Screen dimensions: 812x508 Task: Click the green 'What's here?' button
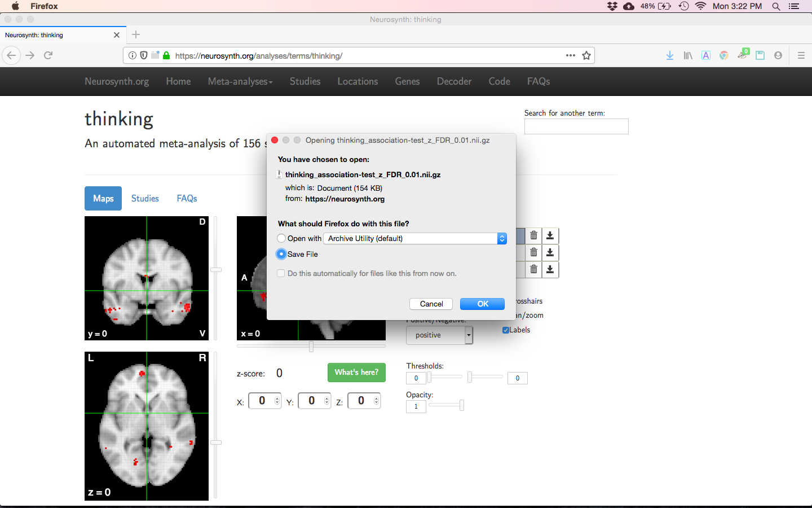tap(356, 373)
